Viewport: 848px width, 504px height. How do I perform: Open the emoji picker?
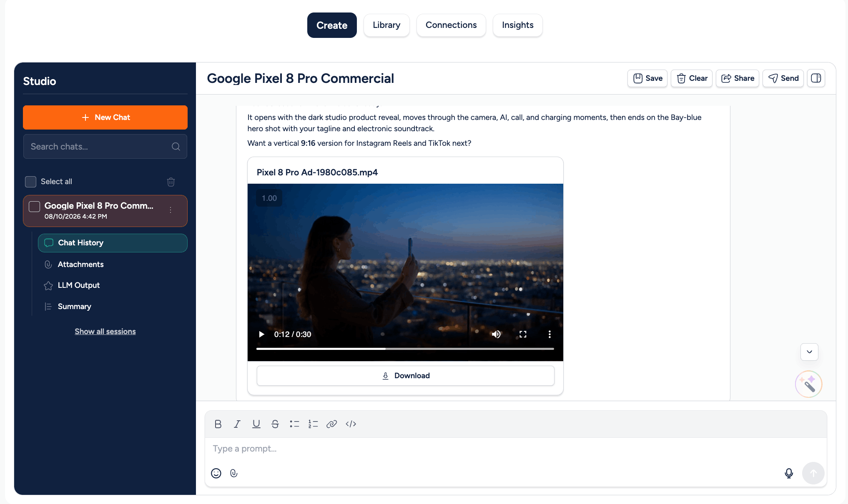point(216,473)
